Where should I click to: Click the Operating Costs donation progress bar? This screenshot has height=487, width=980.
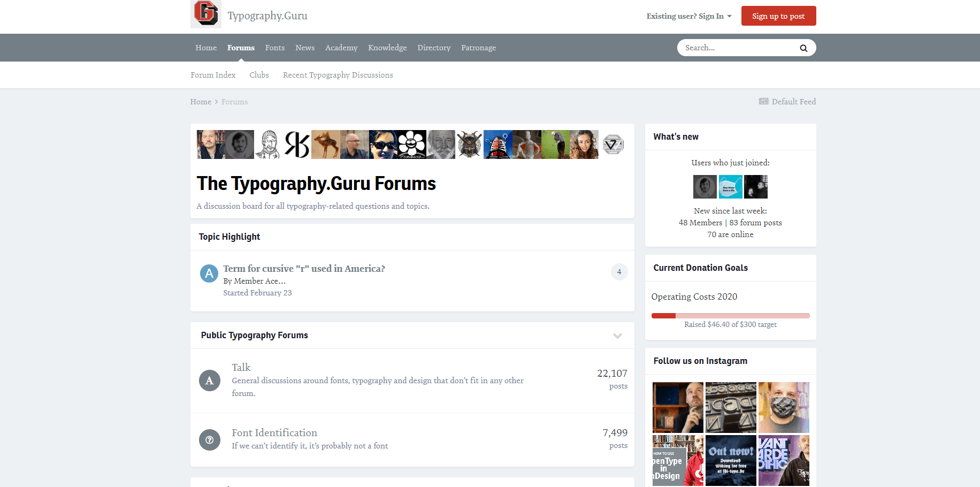pos(730,316)
